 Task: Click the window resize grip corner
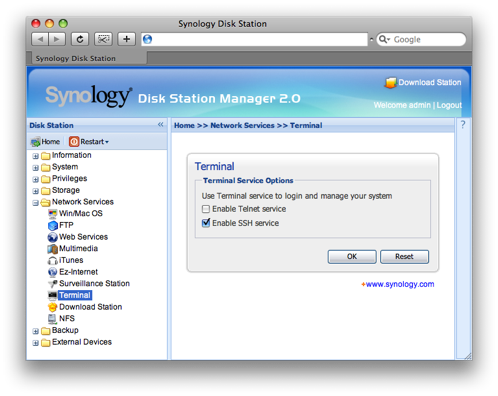coord(468,356)
